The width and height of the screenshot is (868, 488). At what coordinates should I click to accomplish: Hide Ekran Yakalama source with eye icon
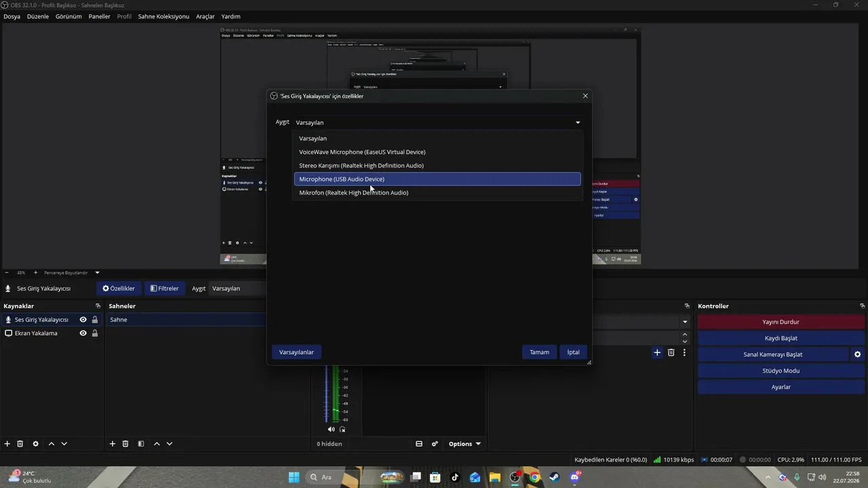coord(83,333)
